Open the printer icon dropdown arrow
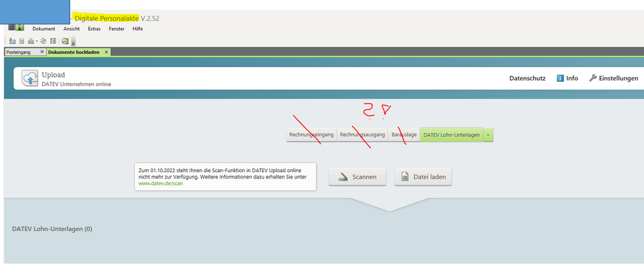644x265 pixels. [x=37, y=41]
